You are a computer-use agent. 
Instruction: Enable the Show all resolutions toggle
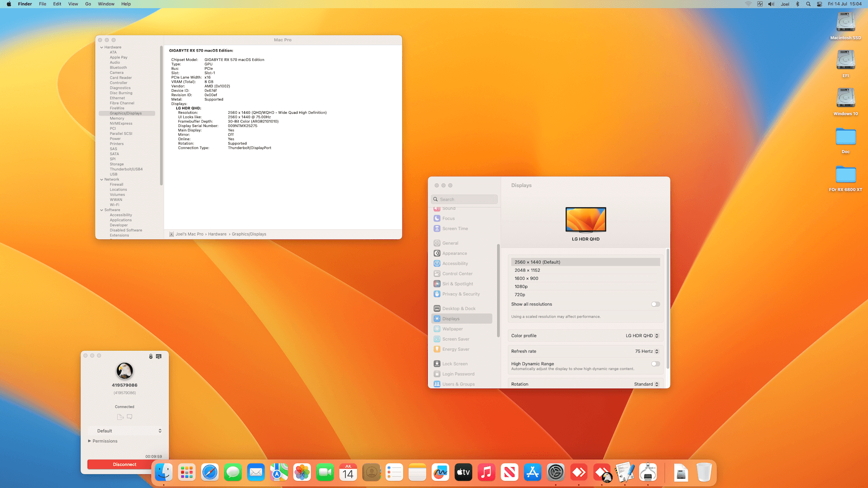(x=656, y=304)
